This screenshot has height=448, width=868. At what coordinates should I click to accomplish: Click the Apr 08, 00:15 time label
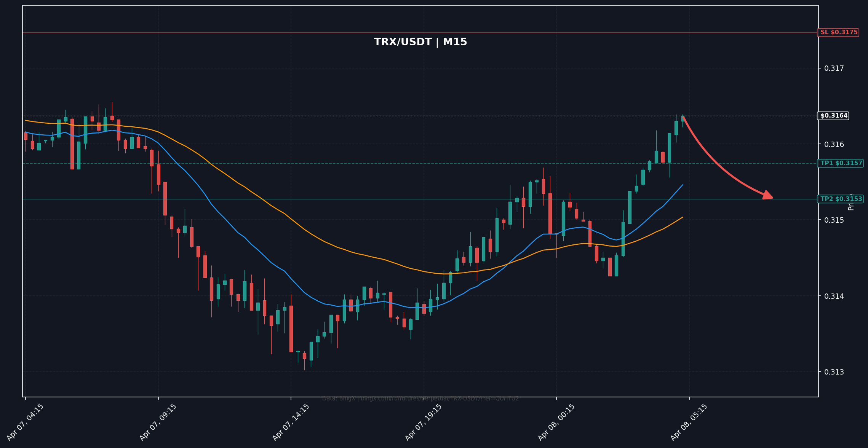pos(556,422)
